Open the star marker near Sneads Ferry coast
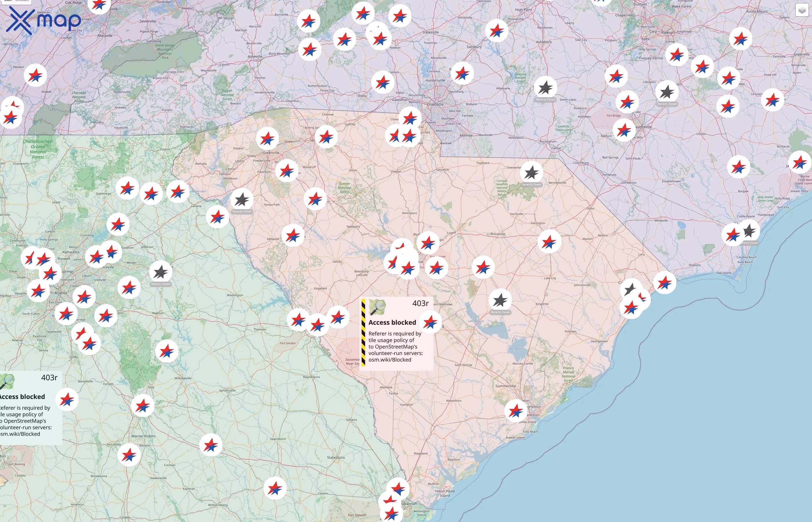This screenshot has width=812, height=522. click(800, 162)
